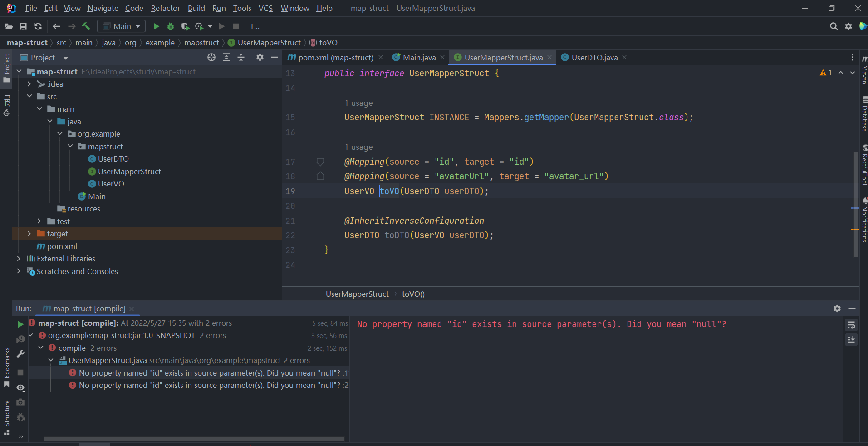The image size is (868, 446).
Task: Rerun the build from the Run panel
Action: (20, 323)
